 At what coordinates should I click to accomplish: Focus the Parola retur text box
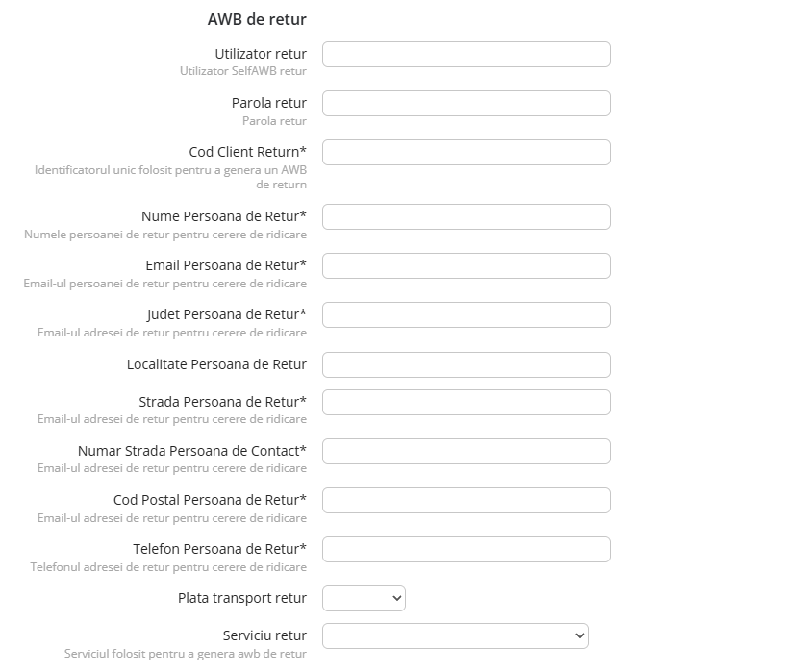tap(465, 104)
